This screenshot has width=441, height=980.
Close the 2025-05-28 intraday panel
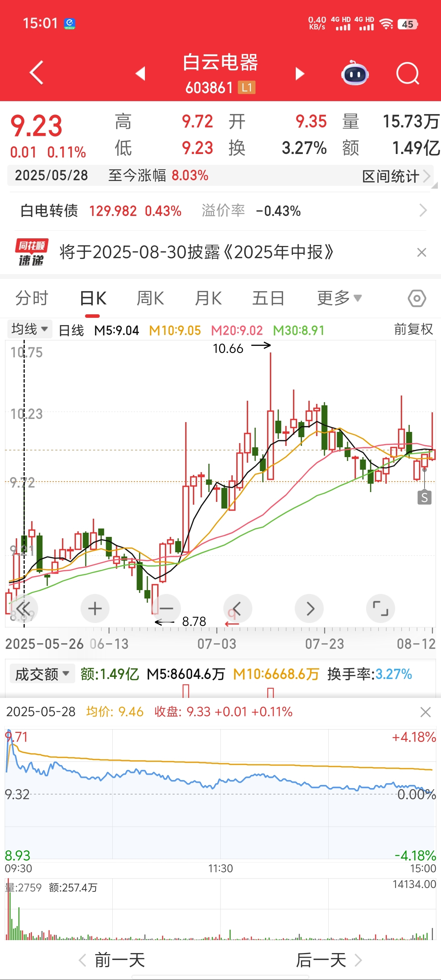(425, 712)
